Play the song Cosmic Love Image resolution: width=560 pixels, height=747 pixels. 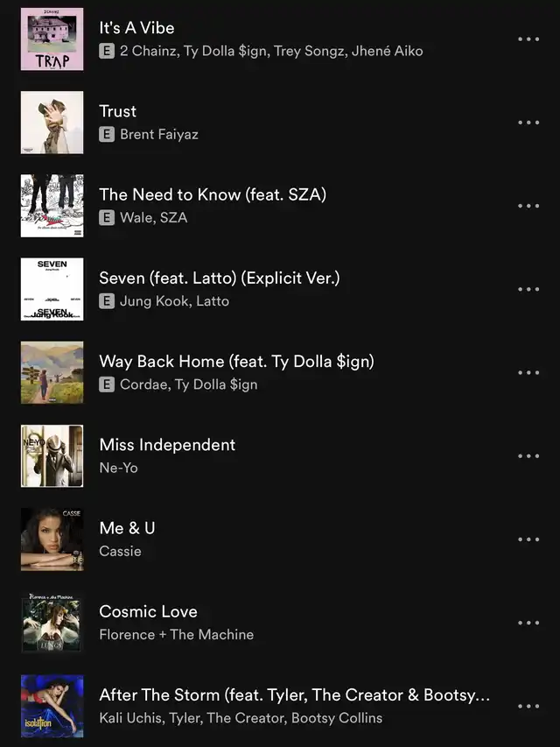[x=148, y=611]
